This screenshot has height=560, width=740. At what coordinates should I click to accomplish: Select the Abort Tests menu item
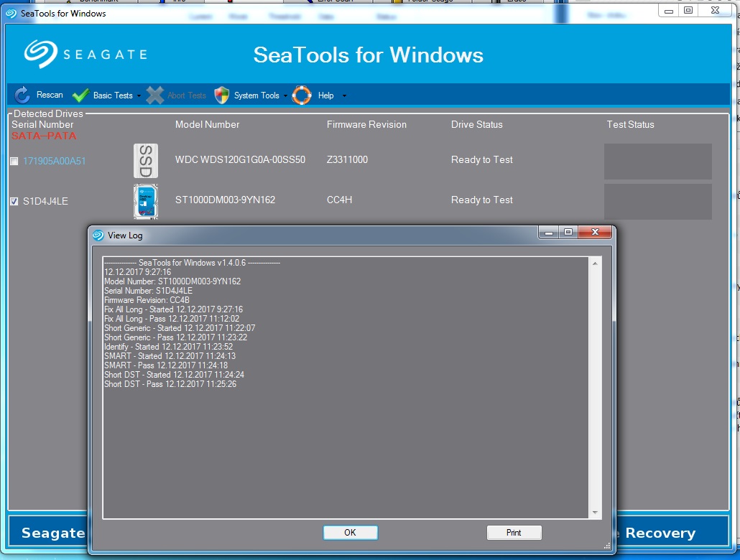pos(187,95)
